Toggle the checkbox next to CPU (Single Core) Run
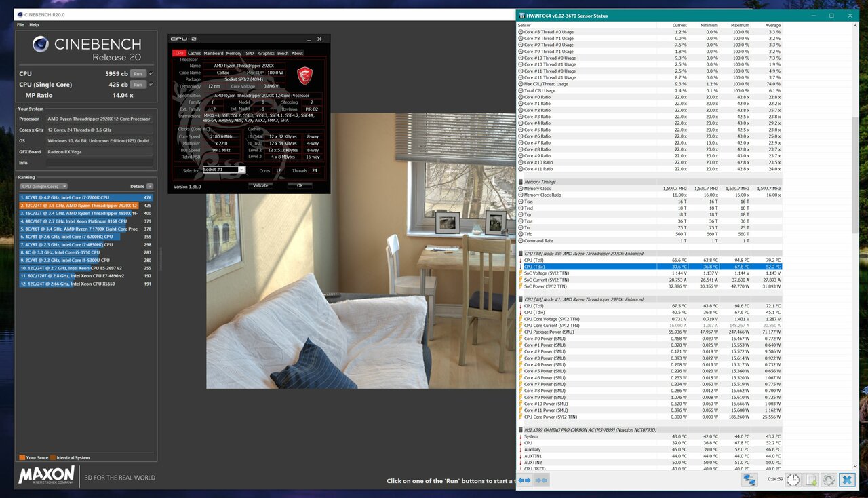Image resolution: width=868 pixels, height=498 pixels. coord(151,85)
